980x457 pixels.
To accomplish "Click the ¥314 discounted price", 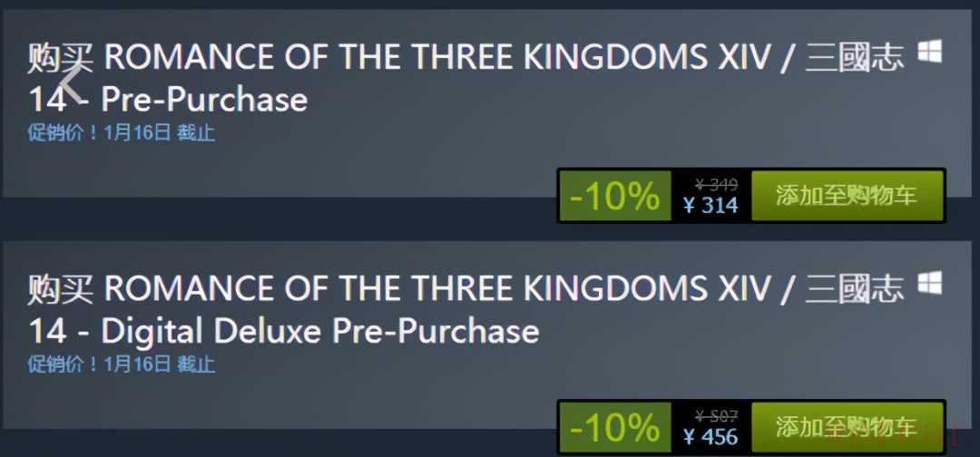I will click(x=710, y=206).
